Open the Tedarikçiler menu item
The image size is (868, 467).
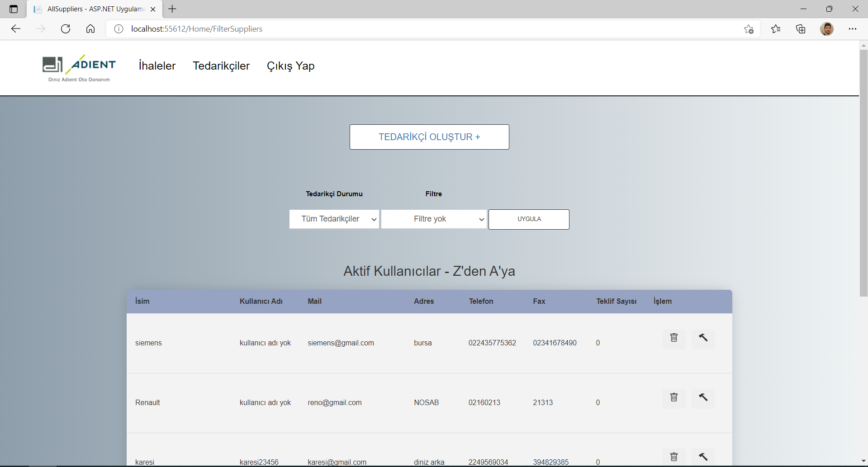(x=221, y=66)
